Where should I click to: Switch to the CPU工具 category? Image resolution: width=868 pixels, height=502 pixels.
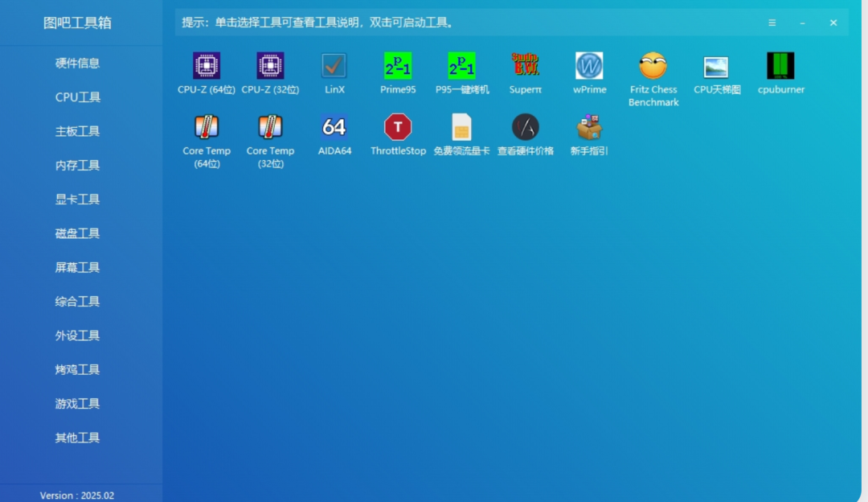[77, 97]
